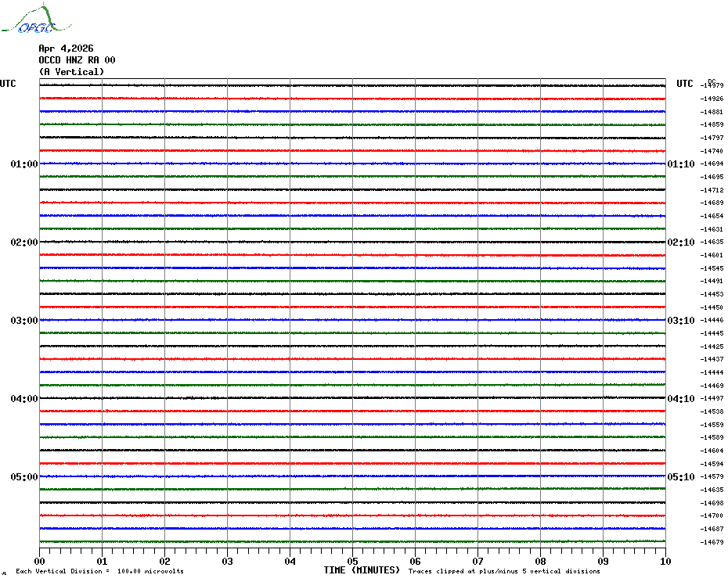728x582 pixels.
Task: Click the 01:00 hour label on left axis
Action: tap(23, 164)
